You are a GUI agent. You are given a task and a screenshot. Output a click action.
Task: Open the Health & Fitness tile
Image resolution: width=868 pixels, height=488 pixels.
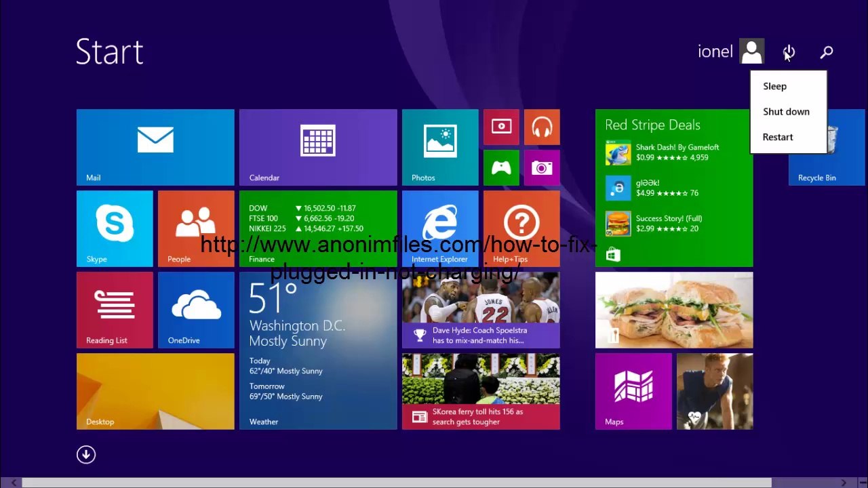(715, 391)
